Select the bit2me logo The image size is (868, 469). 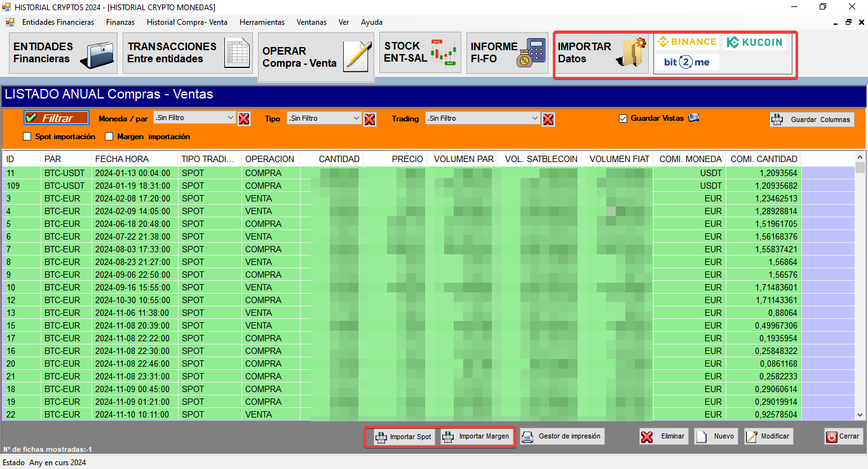pyautogui.click(x=687, y=62)
